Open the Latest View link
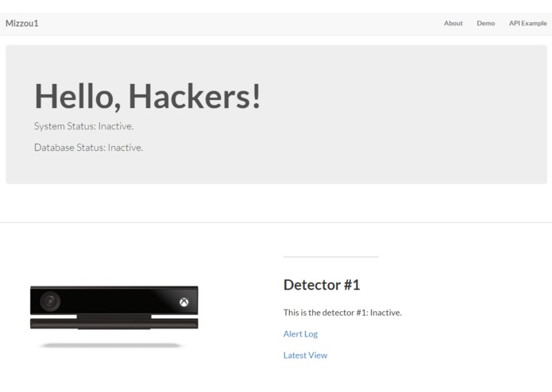This screenshot has height=392, width=552. (305, 355)
